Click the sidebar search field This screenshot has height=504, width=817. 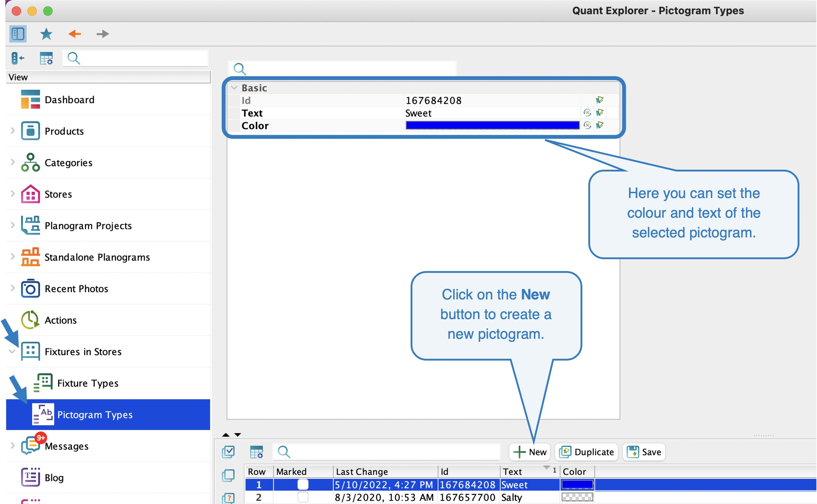tap(136, 58)
